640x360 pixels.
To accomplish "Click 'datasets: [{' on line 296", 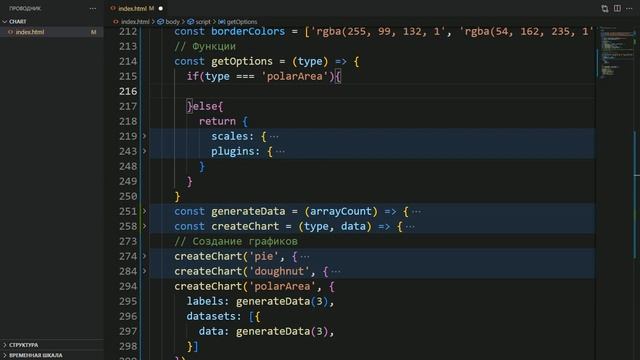I will pyautogui.click(x=223, y=316).
